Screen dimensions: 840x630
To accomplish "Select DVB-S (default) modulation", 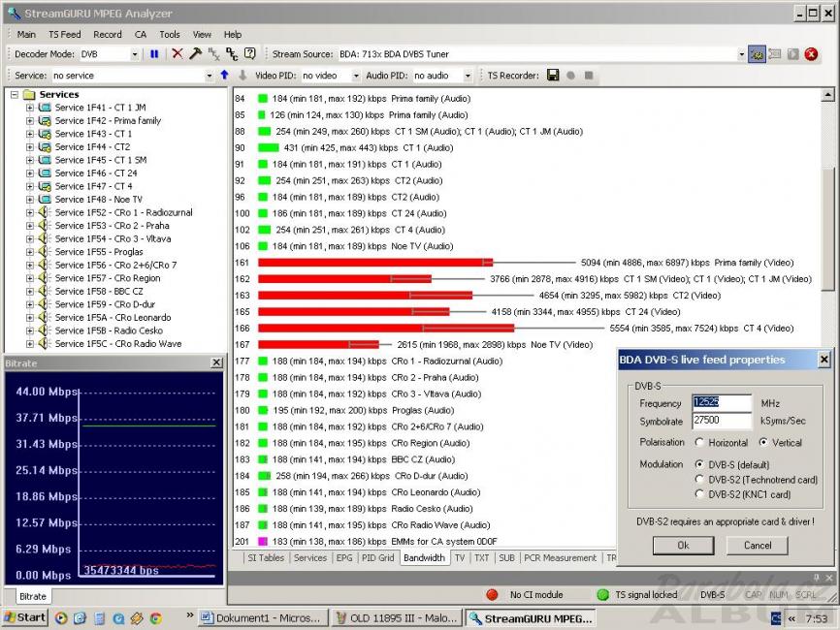I will 699,464.
